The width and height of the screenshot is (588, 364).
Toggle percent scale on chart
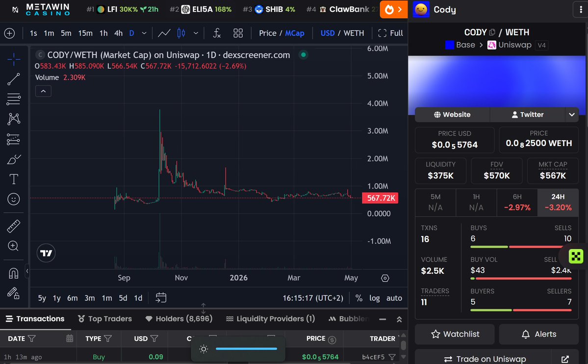359,298
